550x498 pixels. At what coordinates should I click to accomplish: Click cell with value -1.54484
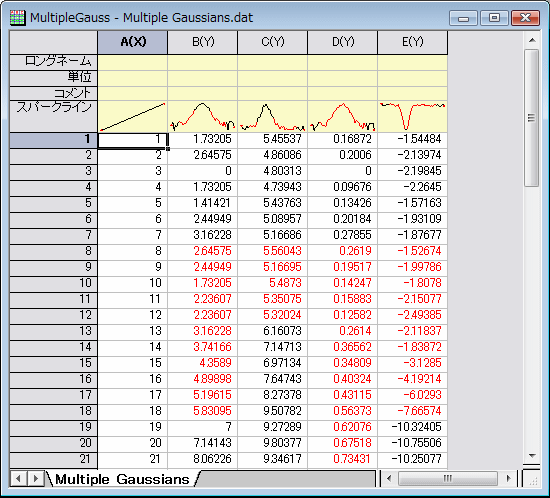tap(412, 139)
